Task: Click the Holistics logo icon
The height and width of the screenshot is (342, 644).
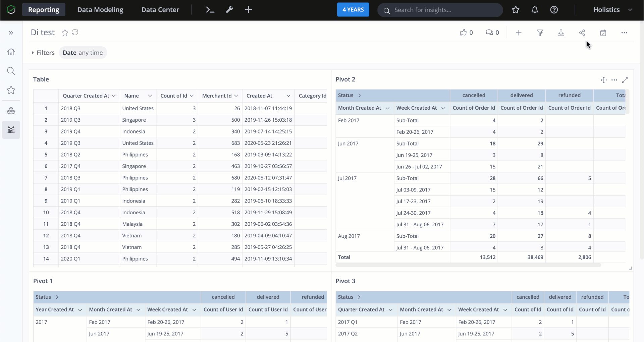Action: pos(11,10)
